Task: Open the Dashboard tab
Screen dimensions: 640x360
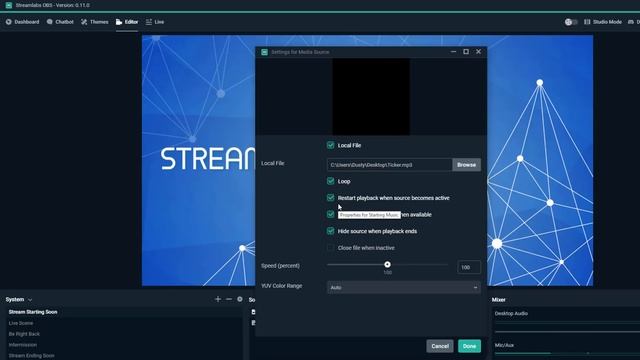Action: click(x=22, y=22)
